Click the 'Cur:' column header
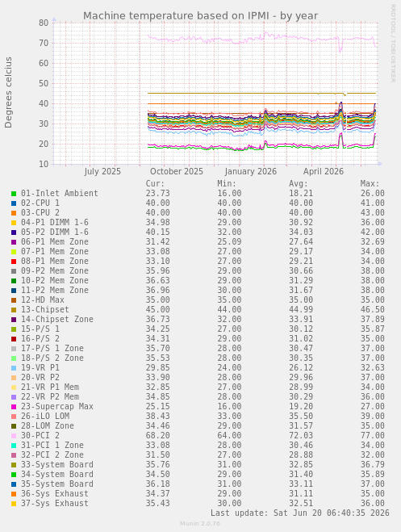The width and height of the screenshot is (401, 532). [155, 183]
